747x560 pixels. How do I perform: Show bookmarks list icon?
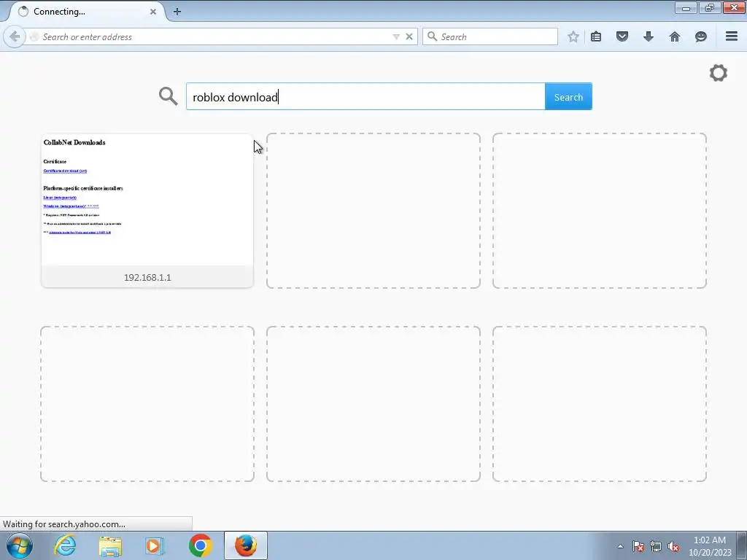(596, 36)
